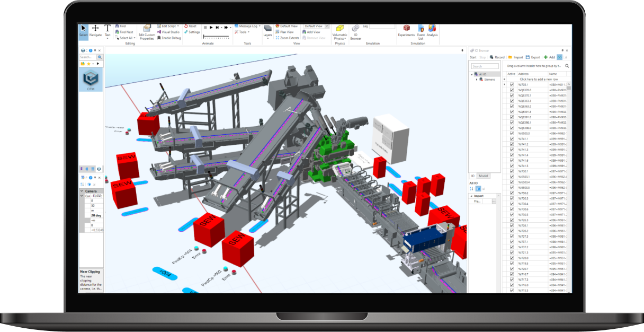This screenshot has width=644, height=332.
Task: Open the Default View combo box
Action: coord(317,26)
